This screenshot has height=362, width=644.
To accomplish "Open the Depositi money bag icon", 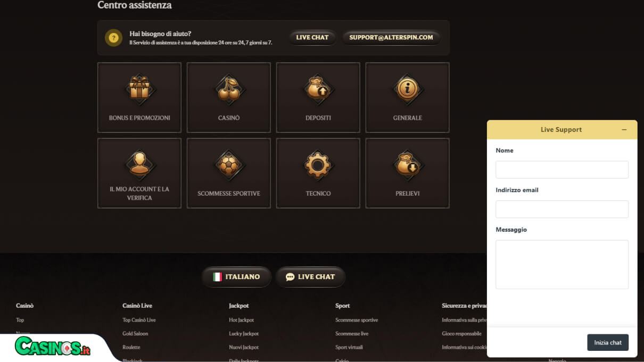I will click(318, 88).
